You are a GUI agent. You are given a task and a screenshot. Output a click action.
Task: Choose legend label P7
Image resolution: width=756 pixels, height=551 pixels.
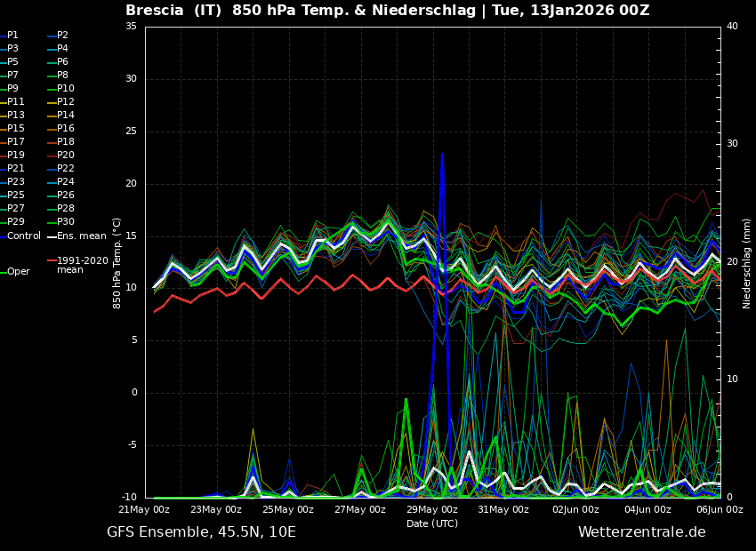12,76
